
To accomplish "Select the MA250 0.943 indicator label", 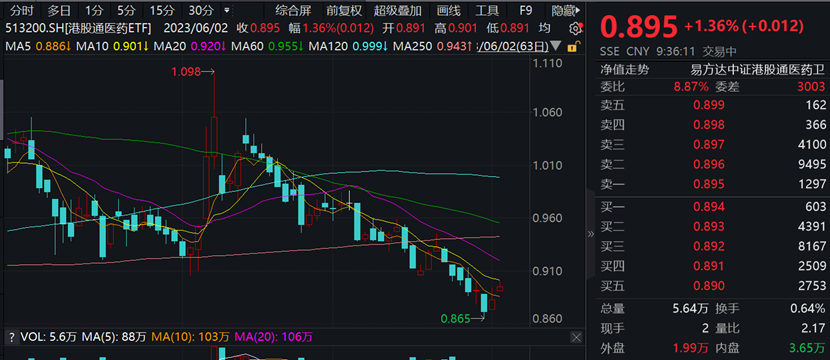I will tap(432, 47).
